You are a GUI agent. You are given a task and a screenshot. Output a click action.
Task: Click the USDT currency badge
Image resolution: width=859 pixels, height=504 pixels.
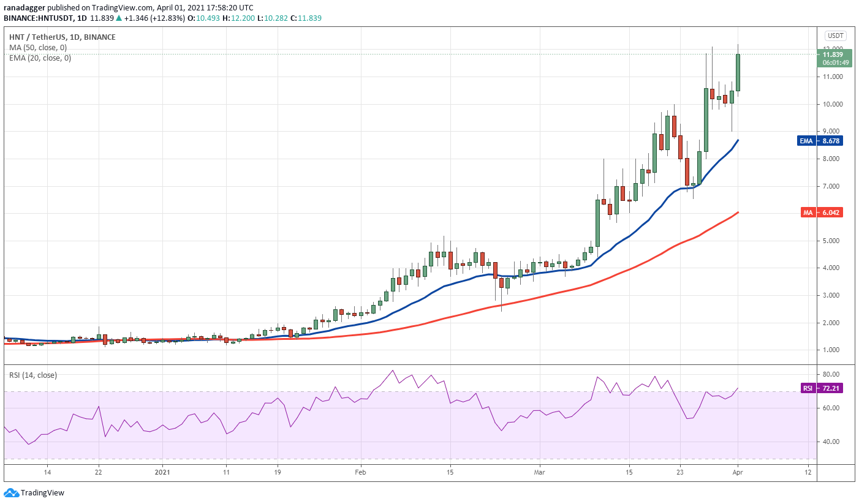click(x=835, y=36)
